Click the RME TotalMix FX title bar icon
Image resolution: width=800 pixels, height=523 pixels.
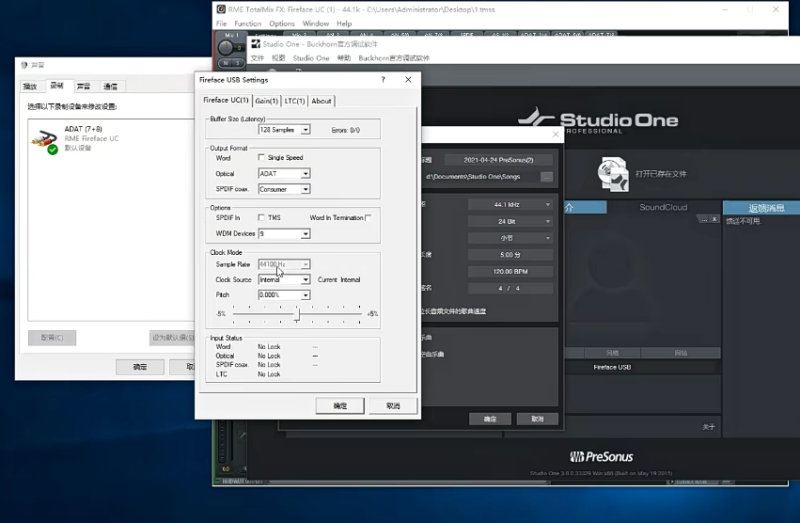click(222, 8)
